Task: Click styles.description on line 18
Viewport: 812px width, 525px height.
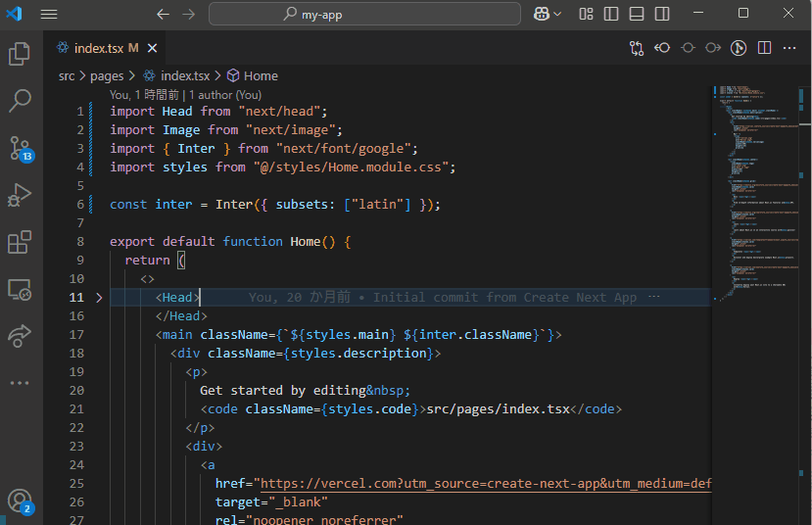Action: [358, 354]
